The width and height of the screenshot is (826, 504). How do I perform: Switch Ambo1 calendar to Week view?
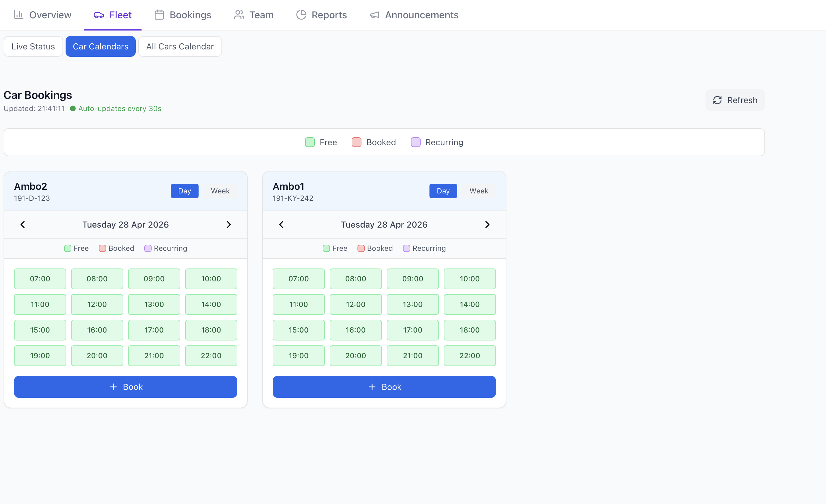coord(479,191)
